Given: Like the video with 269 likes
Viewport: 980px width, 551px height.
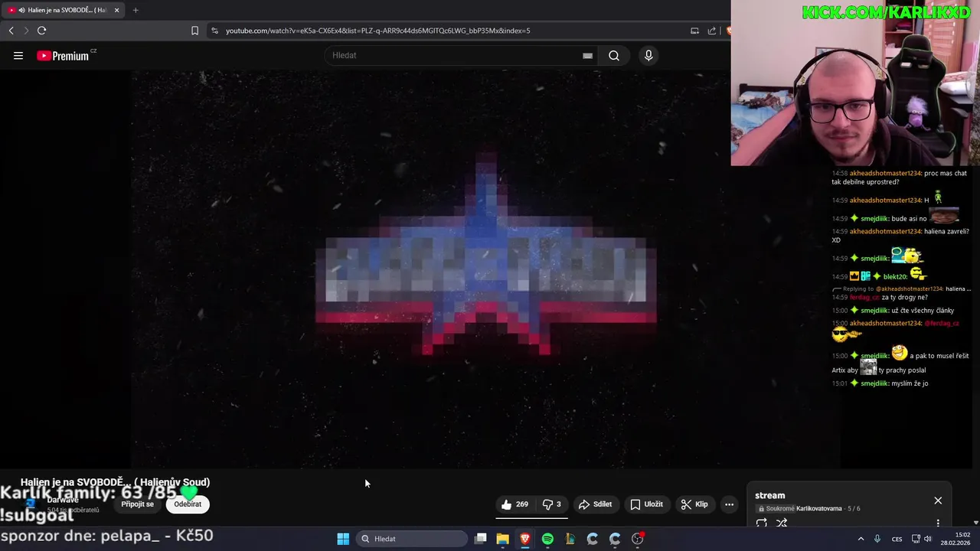Looking at the screenshot, I should click(x=515, y=504).
